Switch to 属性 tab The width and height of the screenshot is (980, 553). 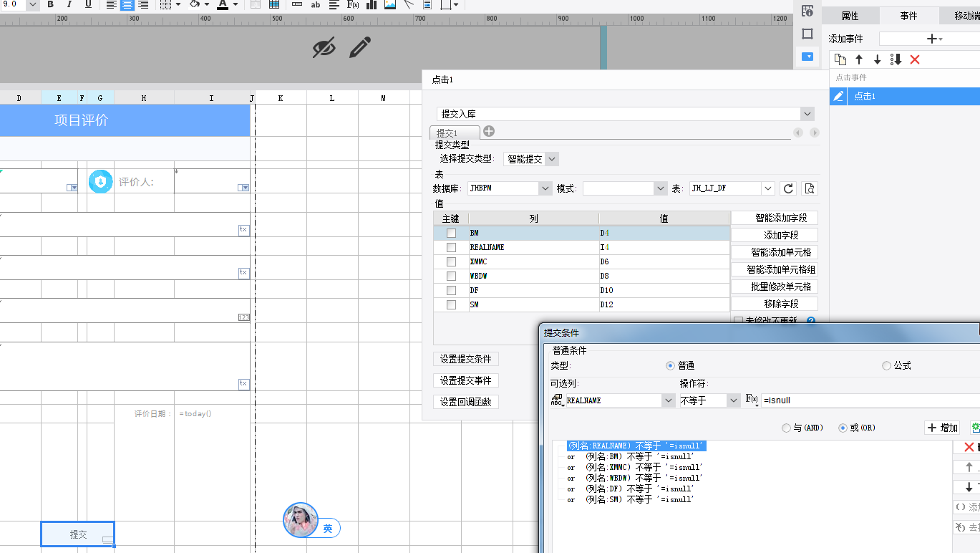click(850, 16)
